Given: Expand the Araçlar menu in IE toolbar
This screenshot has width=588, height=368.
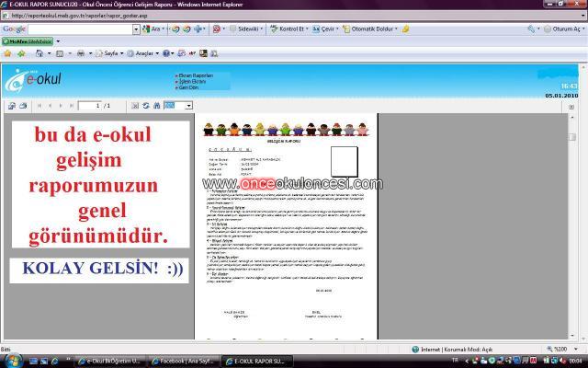Looking at the screenshot, I should (x=145, y=54).
